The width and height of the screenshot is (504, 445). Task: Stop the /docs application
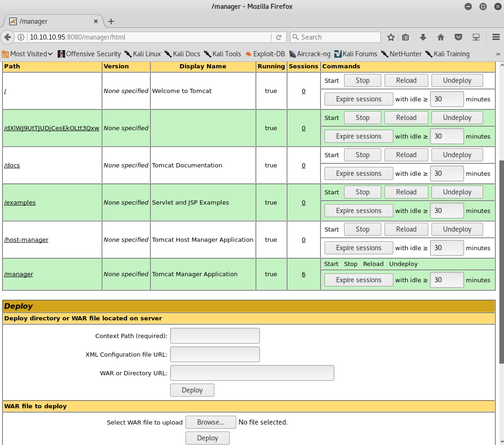pyautogui.click(x=362, y=155)
